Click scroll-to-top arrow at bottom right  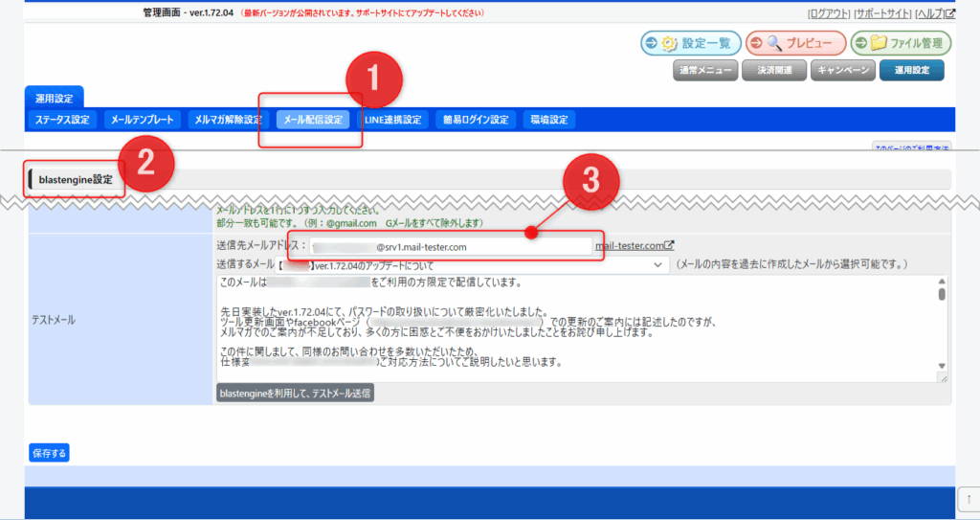(x=968, y=498)
